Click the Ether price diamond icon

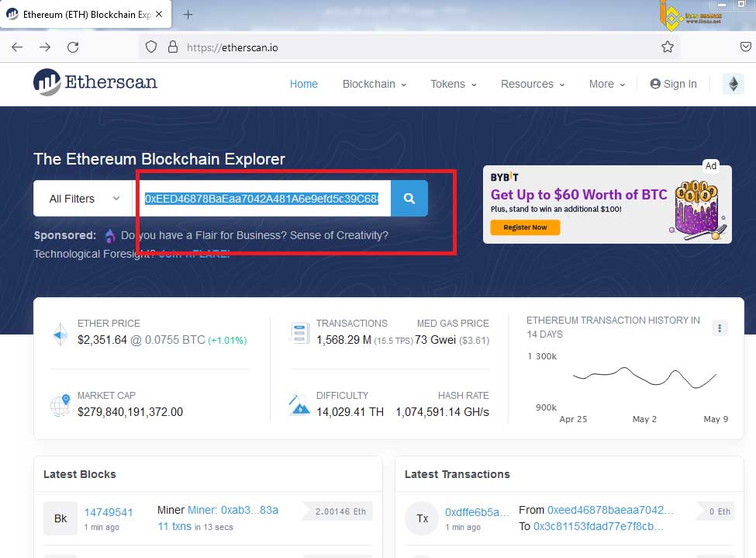click(x=60, y=334)
